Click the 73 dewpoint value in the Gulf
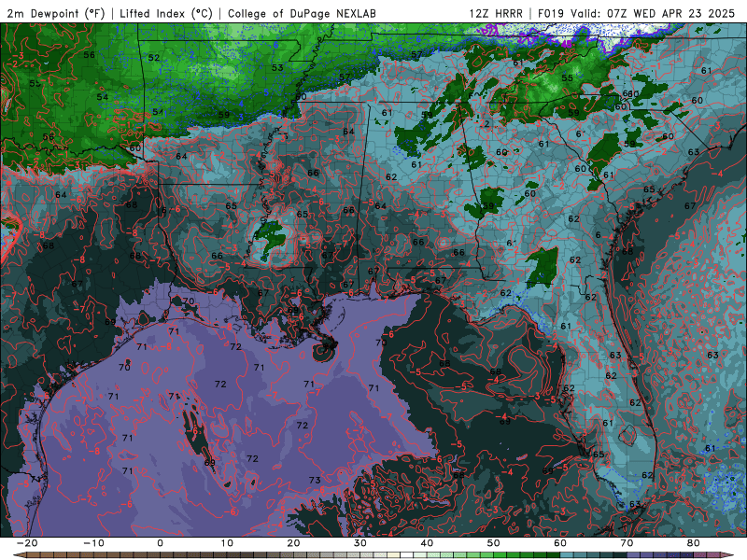 [315, 480]
